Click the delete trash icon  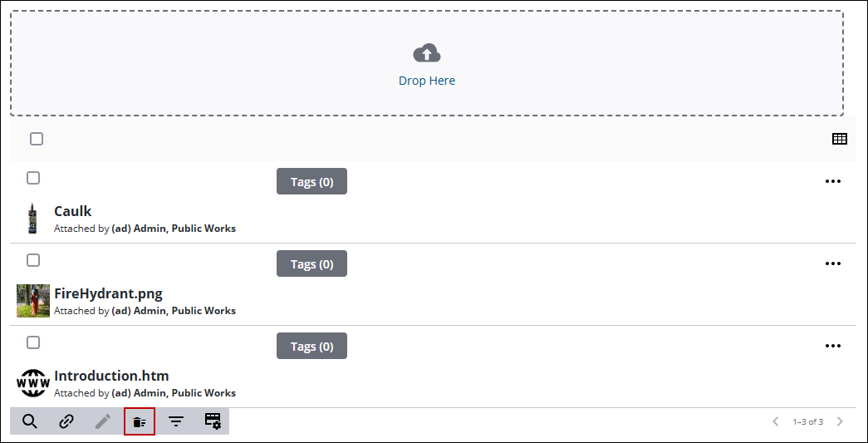click(x=140, y=422)
